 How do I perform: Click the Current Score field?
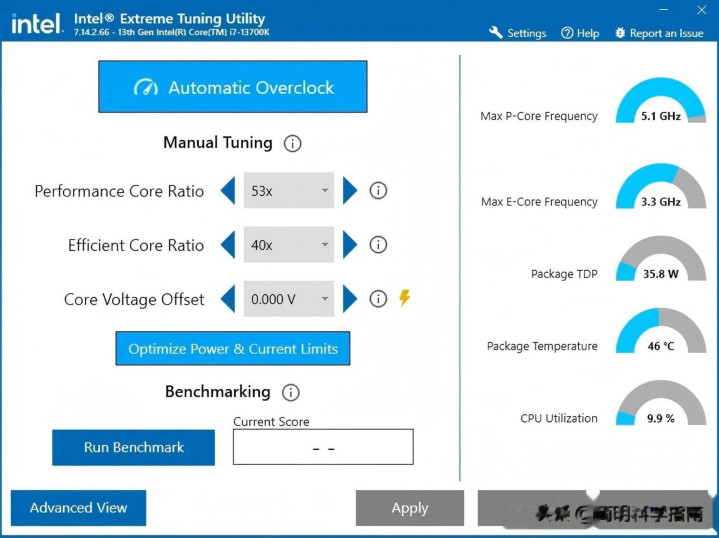click(x=323, y=447)
